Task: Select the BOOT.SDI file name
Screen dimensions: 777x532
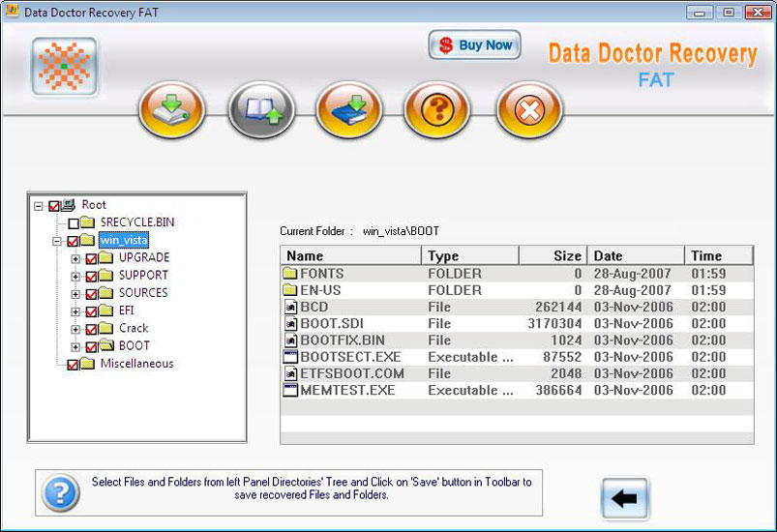Action: click(332, 324)
